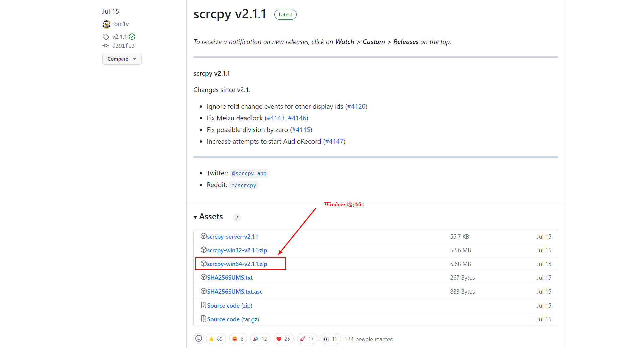The width and height of the screenshot is (644, 348).
Task: Click the tag icon beside v2.1.1
Action: point(106,37)
